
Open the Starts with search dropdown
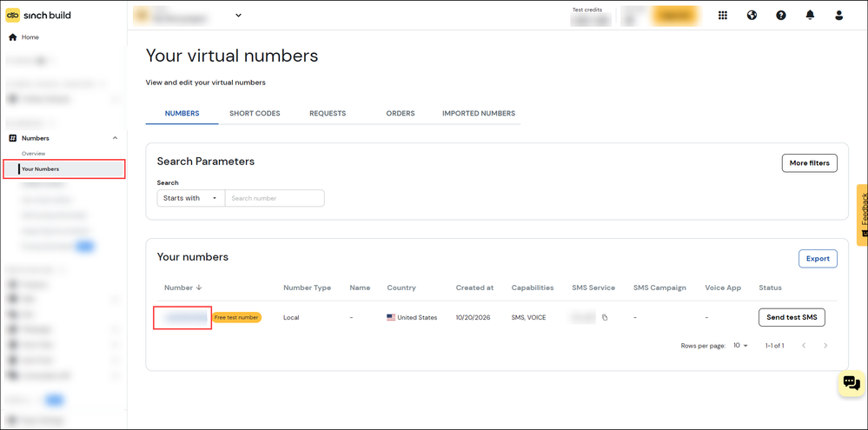190,198
